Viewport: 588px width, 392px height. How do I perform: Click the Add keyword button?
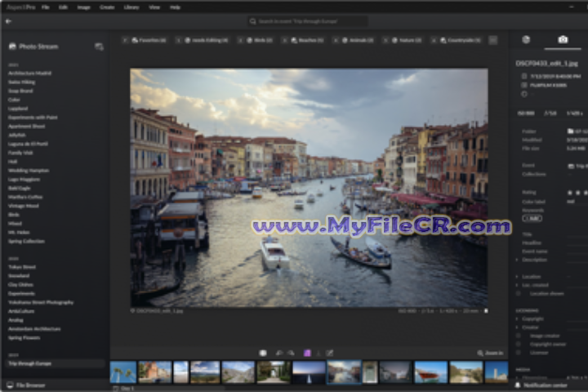pos(532,218)
